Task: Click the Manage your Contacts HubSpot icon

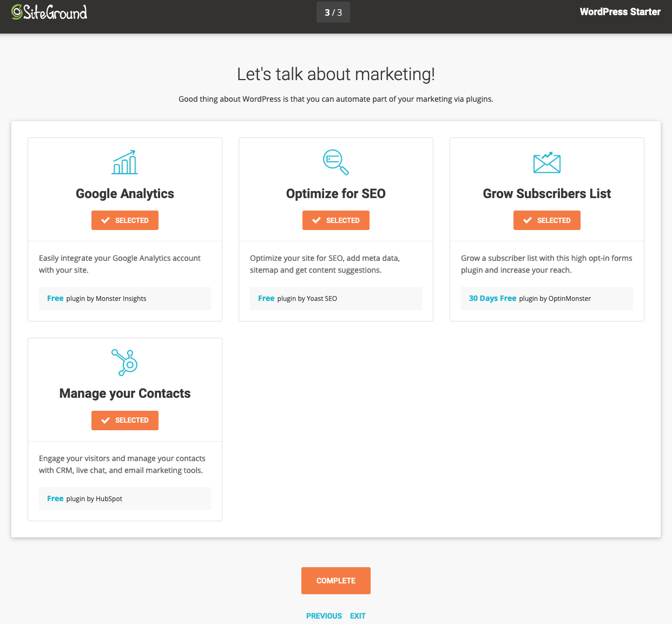Action: (125, 363)
